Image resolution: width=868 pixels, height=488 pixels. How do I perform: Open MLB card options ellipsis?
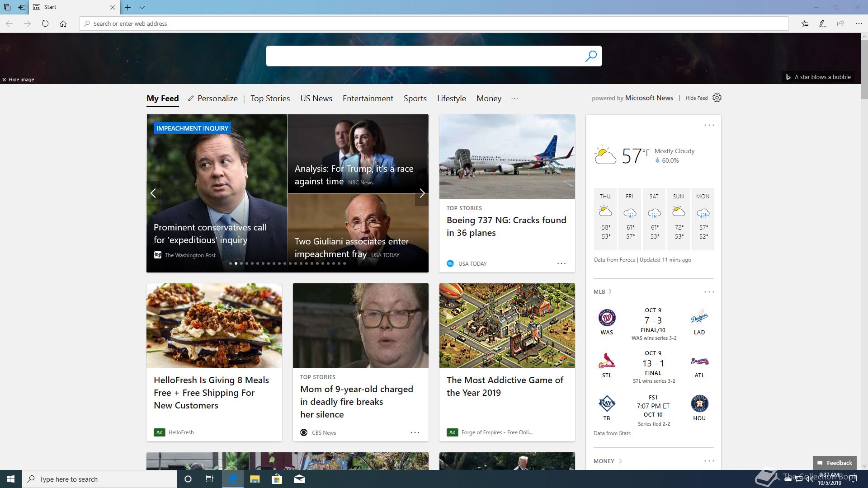(709, 292)
